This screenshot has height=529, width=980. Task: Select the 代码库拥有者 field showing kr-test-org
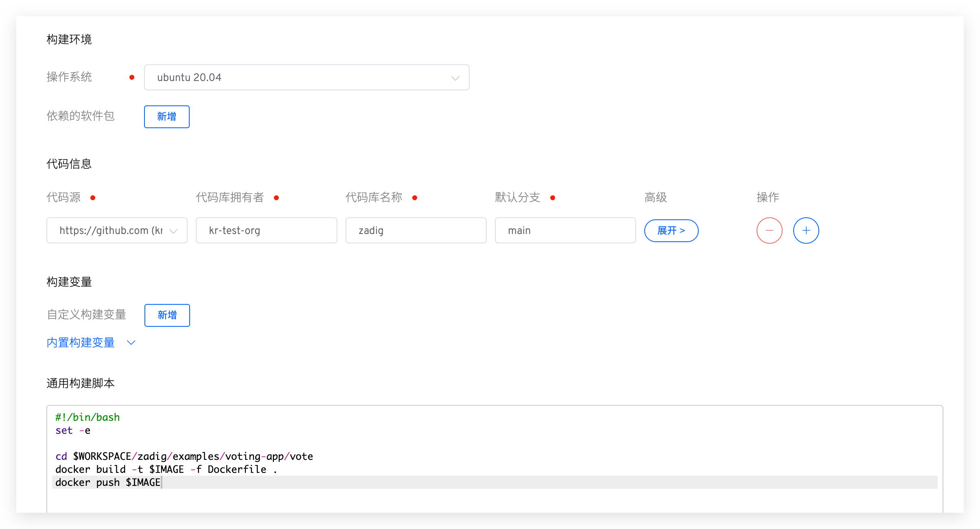(x=266, y=230)
